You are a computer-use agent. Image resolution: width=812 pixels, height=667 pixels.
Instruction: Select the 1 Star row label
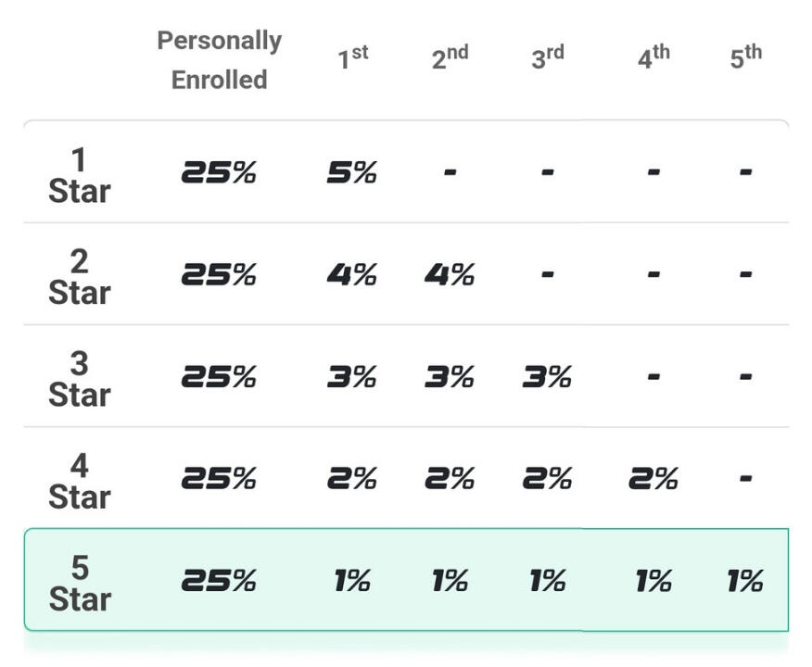coord(79,175)
